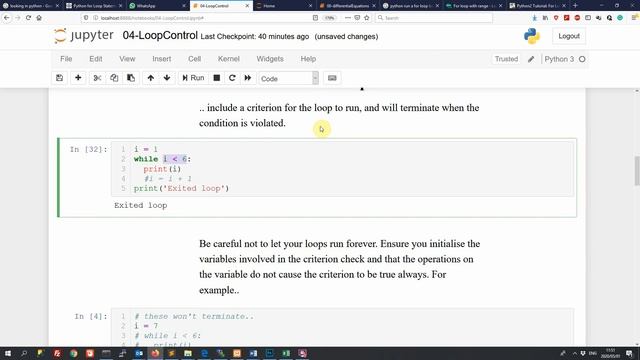Image resolution: width=640 pixels, height=360 pixels.
Task: Open Firefox from the taskbar
Action: [155, 353]
